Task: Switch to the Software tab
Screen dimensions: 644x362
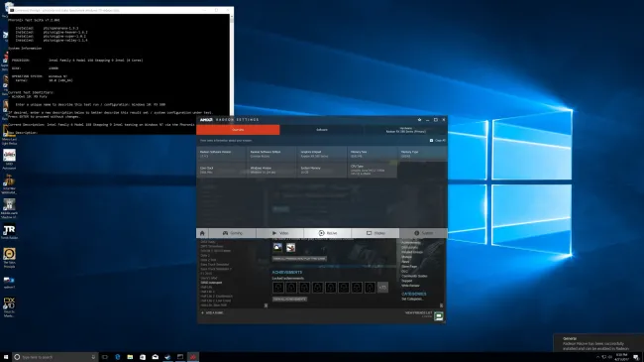Action: pyautogui.click(x=322, y=130)
